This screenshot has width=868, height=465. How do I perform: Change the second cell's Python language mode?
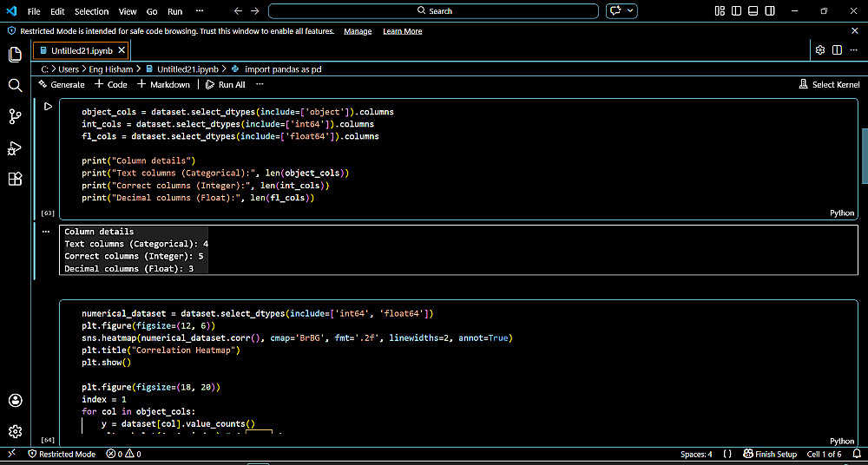coord(842,442)
